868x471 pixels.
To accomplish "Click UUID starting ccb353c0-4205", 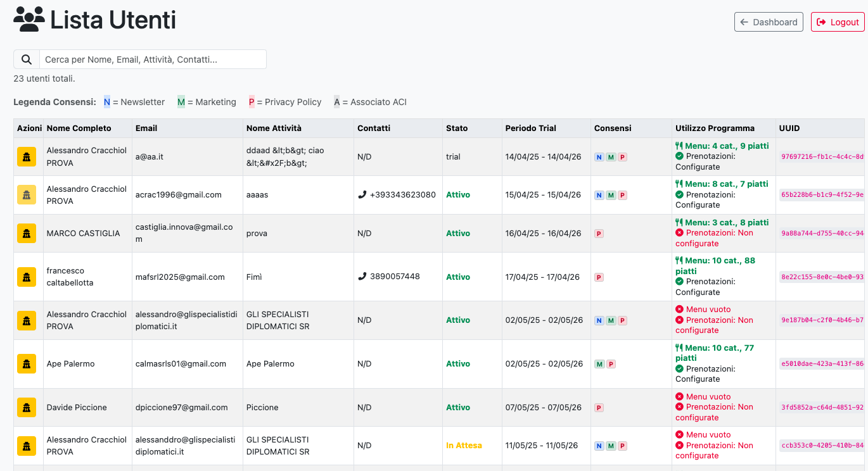I will [822, 446].
